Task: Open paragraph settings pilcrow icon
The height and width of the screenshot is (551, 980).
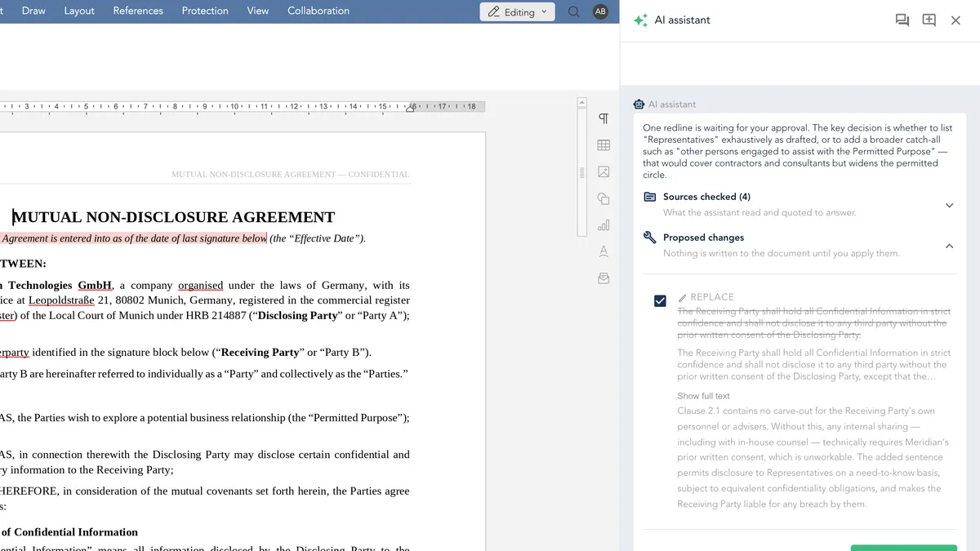Action: 604,118
